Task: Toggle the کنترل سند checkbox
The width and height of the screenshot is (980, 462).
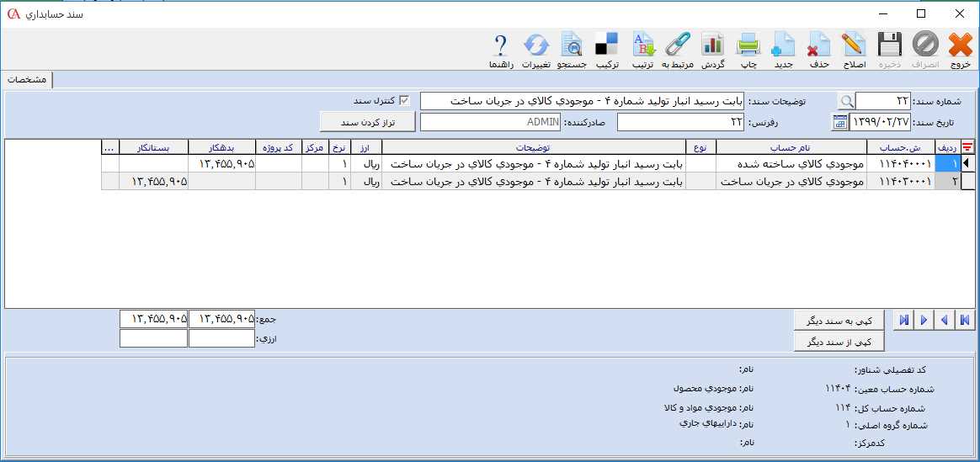Action: coord(404,100)
